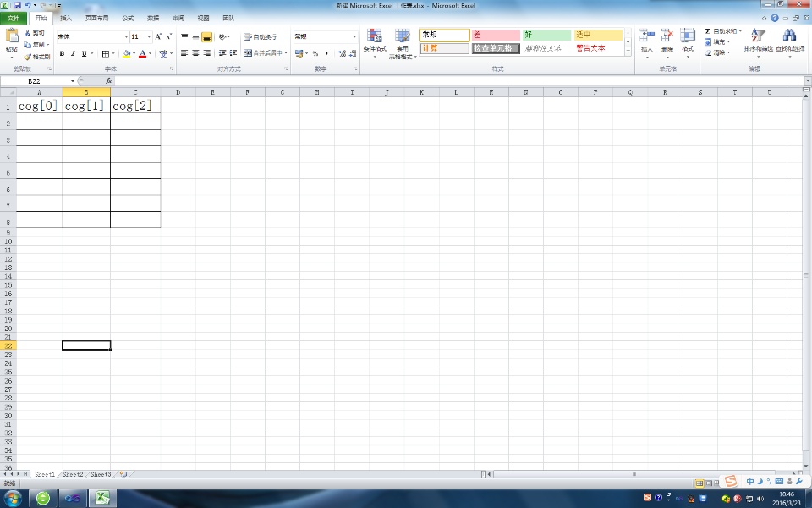Select the Format Painter (格式刷) brush

[28, 57]
